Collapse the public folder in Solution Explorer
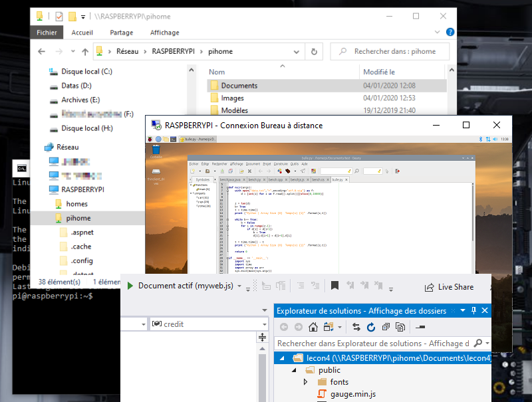Image resolution: width=532 pixels, height=402 pixels. (x=293, y=370)
